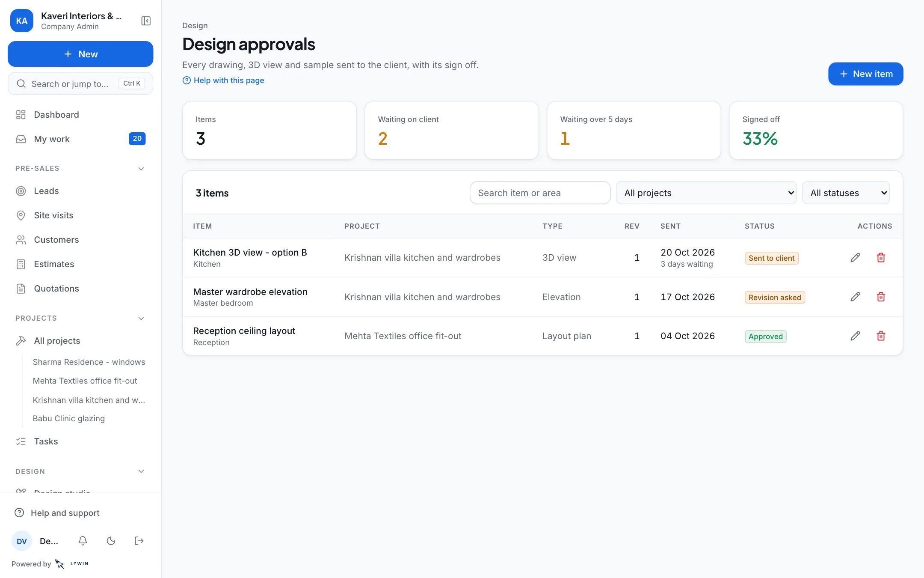Open Help with this page link
The height and width of the screenshot is (578, 924).
(x=223, y=80)
